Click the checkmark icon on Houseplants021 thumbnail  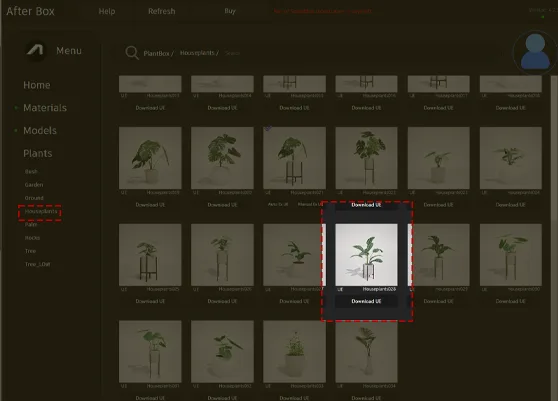coord(268,129)
